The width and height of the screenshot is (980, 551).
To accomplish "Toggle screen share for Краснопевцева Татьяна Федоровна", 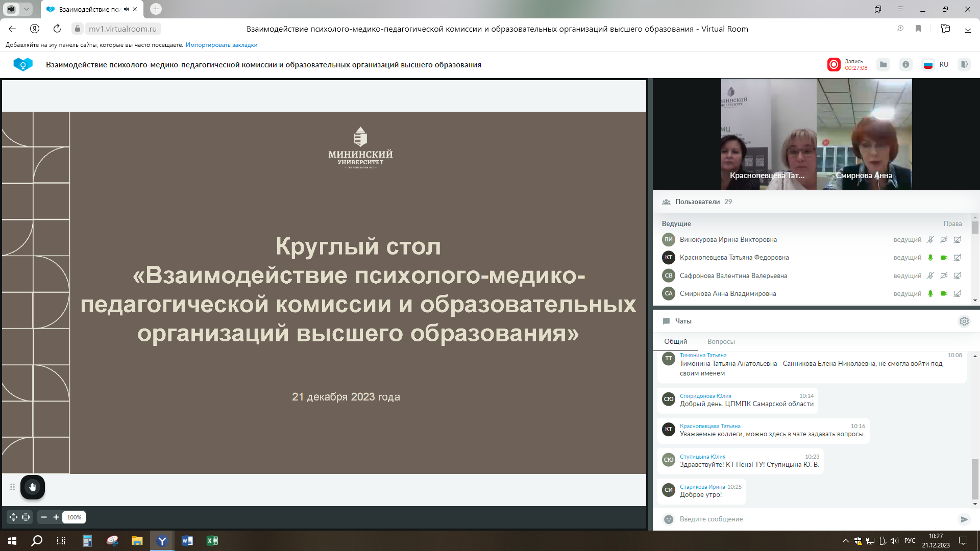I will [x=958, y=258].
